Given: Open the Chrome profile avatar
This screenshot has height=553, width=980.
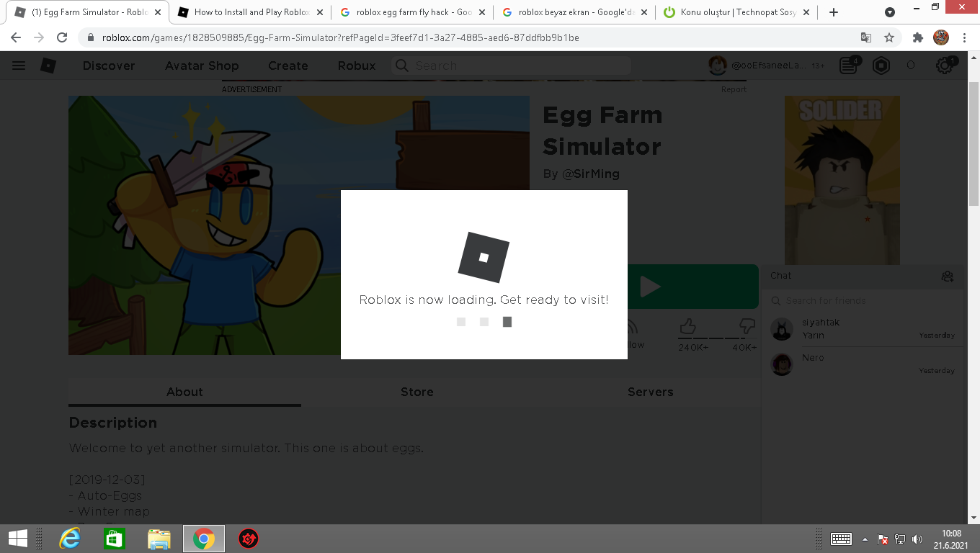Looking at the screenshot, I should (940, 37).
